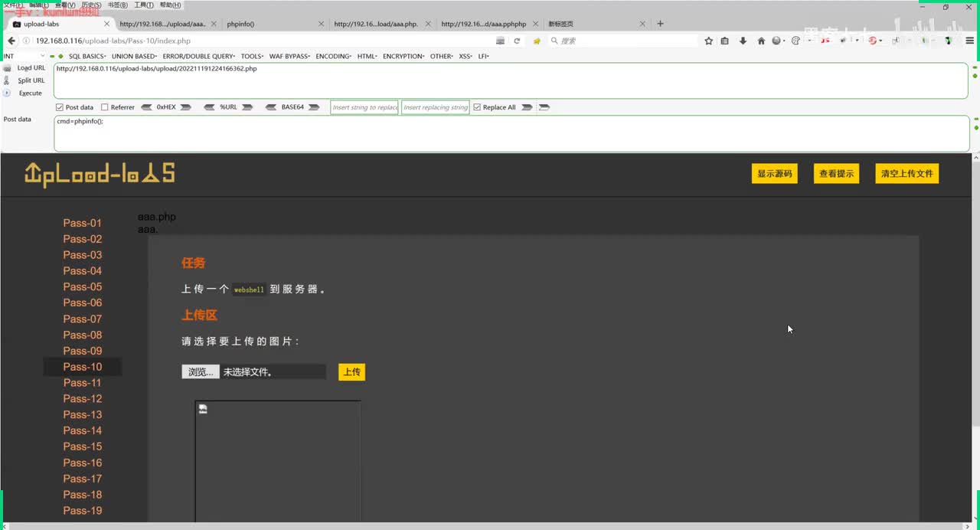Enable the Referrer checkbox
Viewport: 980px width, 530px height.
point(105,107)
